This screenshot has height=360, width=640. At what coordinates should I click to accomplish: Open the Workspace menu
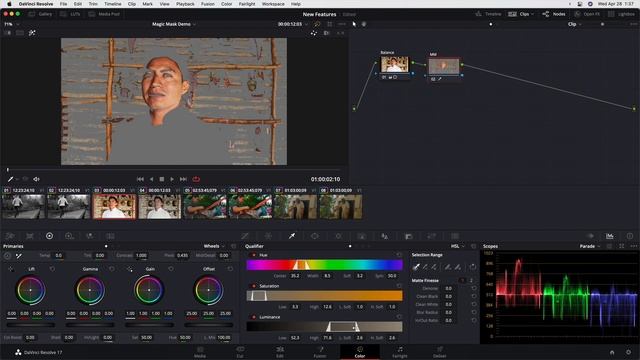coord(273,4)
